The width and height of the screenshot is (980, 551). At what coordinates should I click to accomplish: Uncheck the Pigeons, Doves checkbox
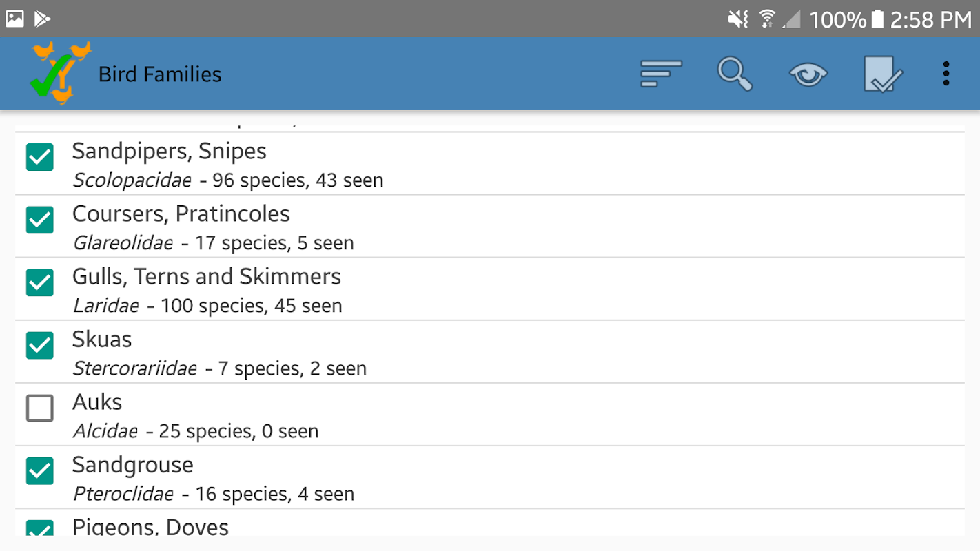[x=40, y=529]
